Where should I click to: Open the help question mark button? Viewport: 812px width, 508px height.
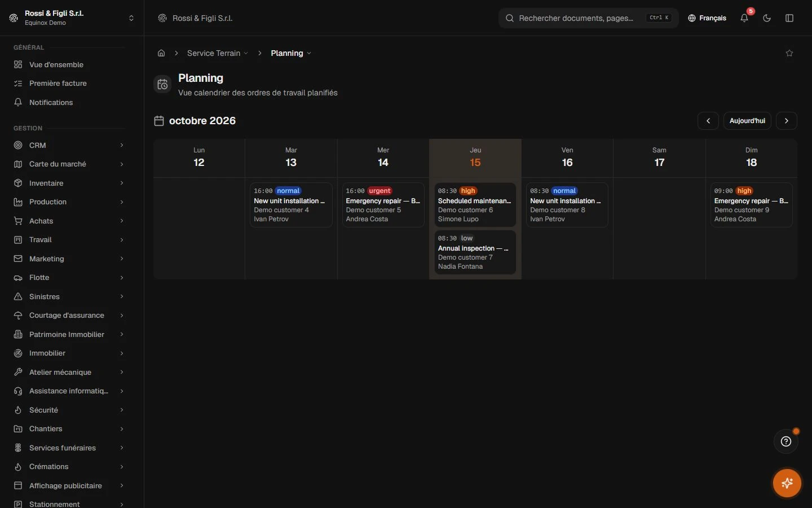click(x=786, y=441)
